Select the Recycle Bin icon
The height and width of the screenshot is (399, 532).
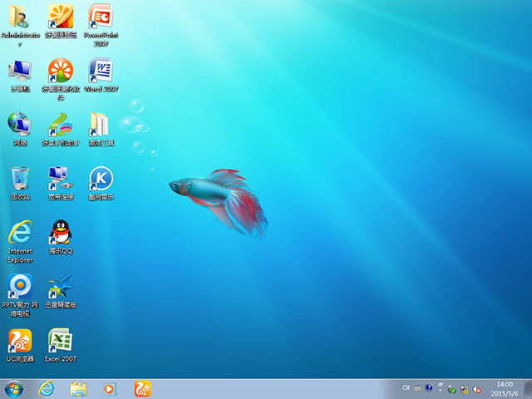(x=20, y=179)
